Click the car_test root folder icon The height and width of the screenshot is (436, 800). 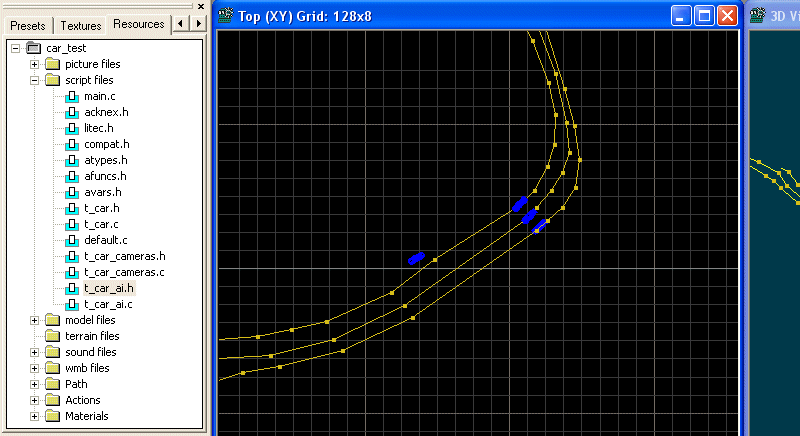(33, 48)
